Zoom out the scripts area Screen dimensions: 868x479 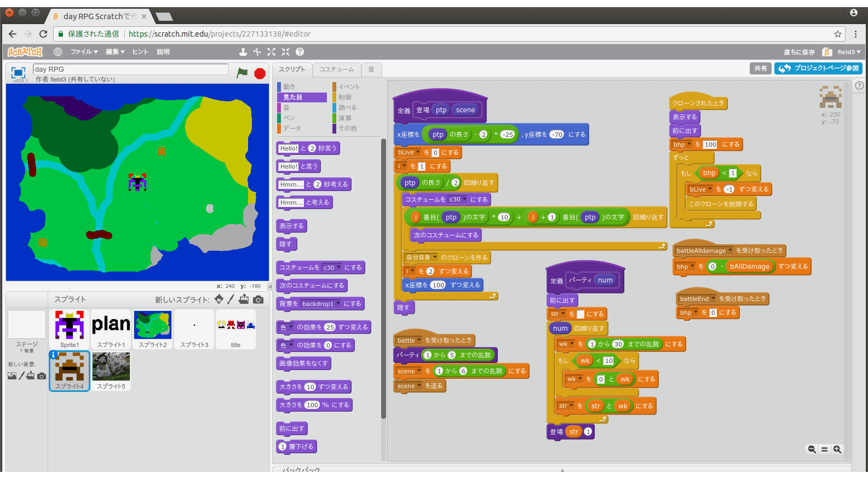click(812, 449)
